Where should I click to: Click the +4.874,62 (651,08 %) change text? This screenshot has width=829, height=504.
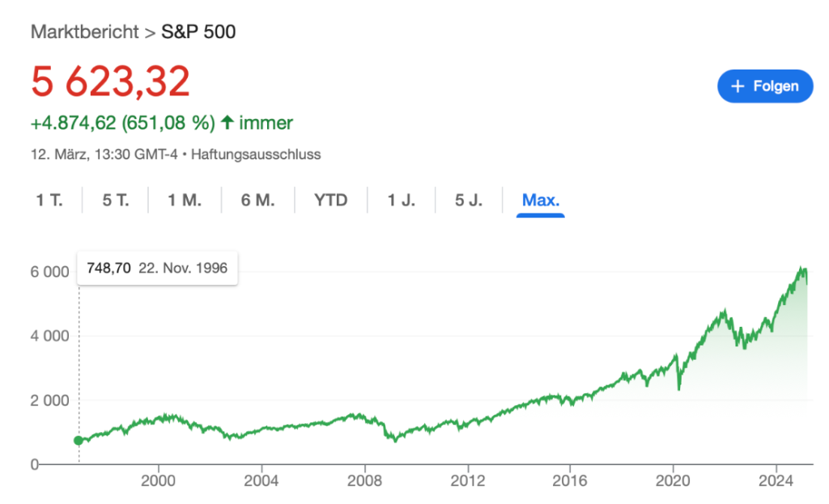(122, 123)
